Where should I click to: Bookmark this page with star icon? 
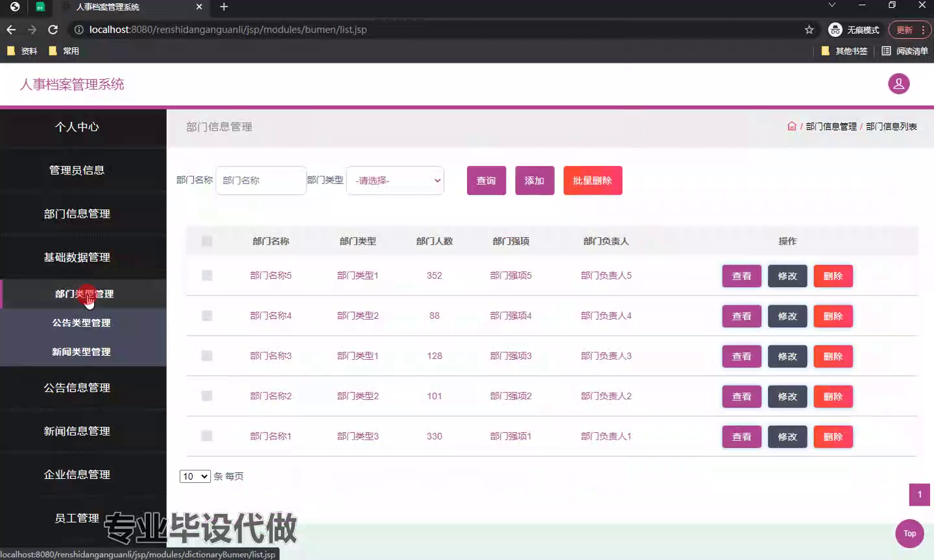click(809, 30)
